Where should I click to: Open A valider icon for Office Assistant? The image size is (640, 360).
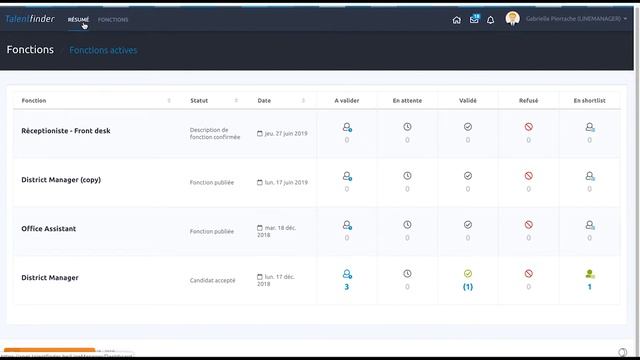(x=347, y=225)
